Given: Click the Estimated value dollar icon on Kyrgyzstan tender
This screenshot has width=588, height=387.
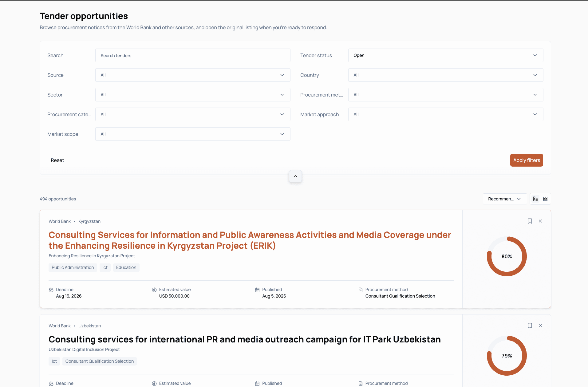Looking at the screenshot, I should 154,290.
